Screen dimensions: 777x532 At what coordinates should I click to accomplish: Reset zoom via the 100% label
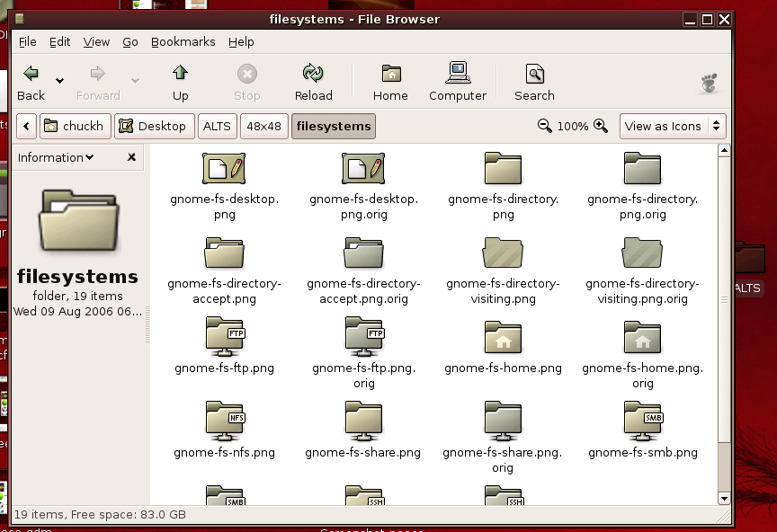[572, 127]
